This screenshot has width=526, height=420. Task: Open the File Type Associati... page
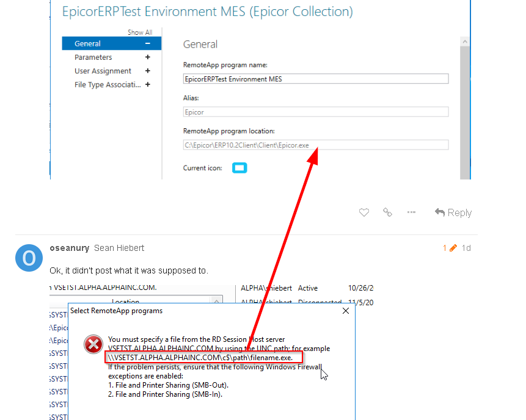click(x=108, y=85)
